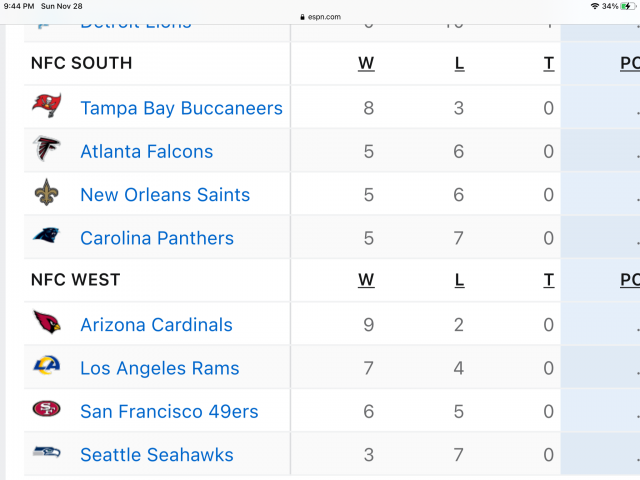Open the Atlanta Falcons team link
The width and height of the screenshot is (640, 480).
(x=146, y=151)
